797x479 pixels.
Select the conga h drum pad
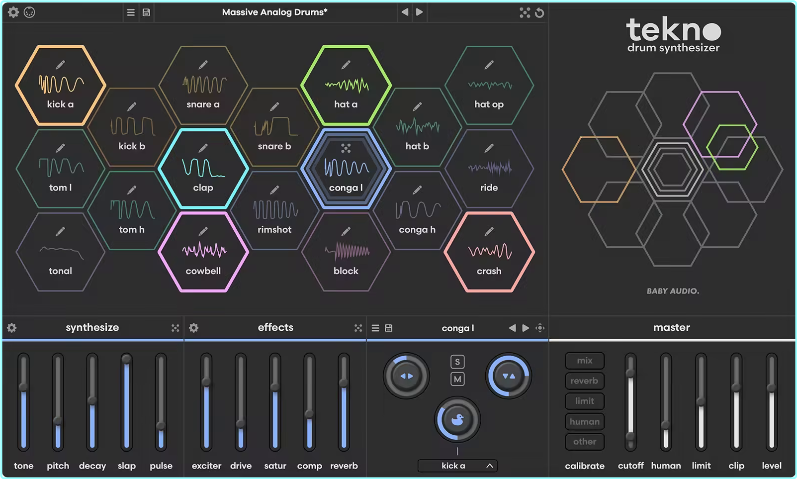pos(417,211)
